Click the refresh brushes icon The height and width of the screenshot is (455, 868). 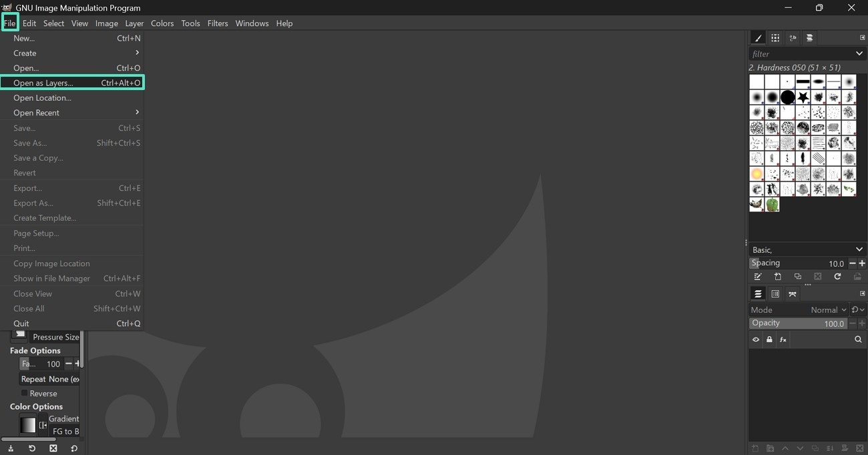click(x=837, y=276)
